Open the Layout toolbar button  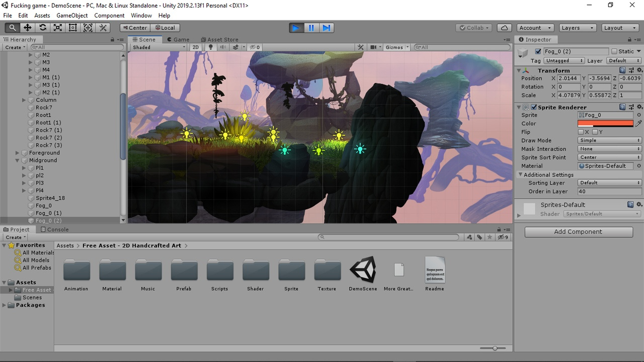tap(620, 28)
